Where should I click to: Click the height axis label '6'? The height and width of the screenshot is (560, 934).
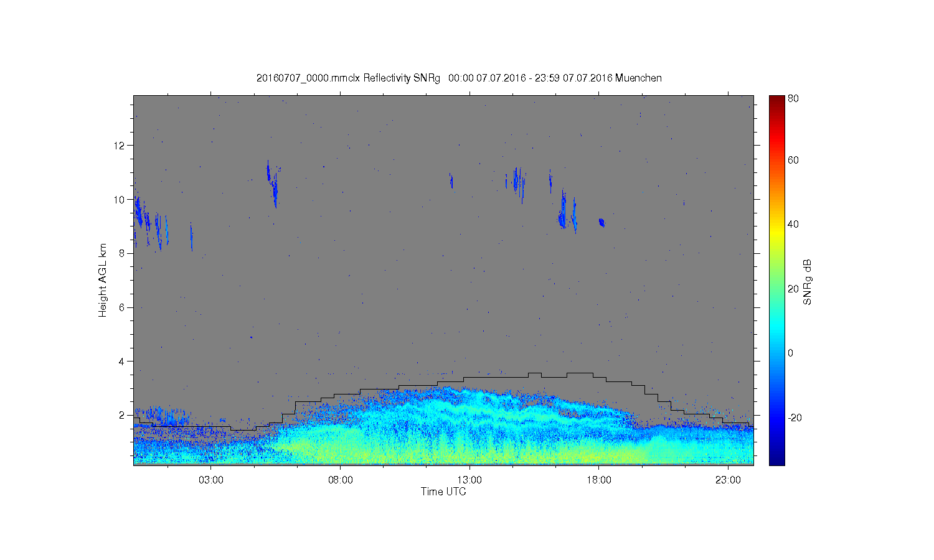pyautogui.click(x=123, y=307)
